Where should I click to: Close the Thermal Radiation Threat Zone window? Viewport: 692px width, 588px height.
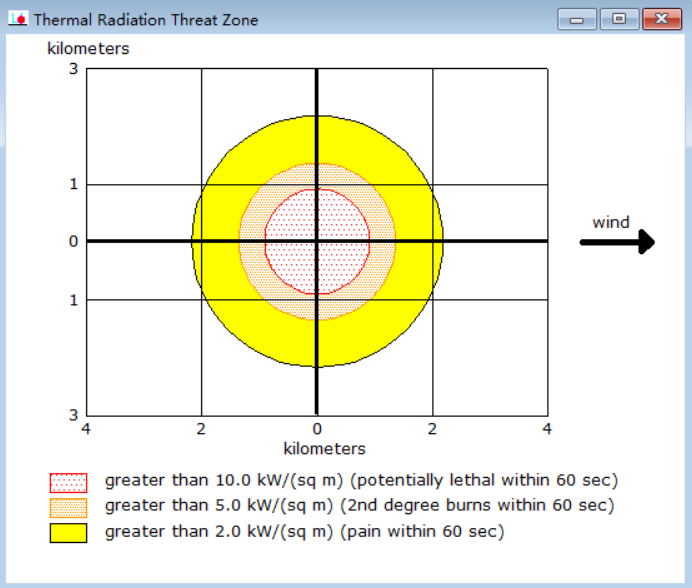tap(662, 19)
